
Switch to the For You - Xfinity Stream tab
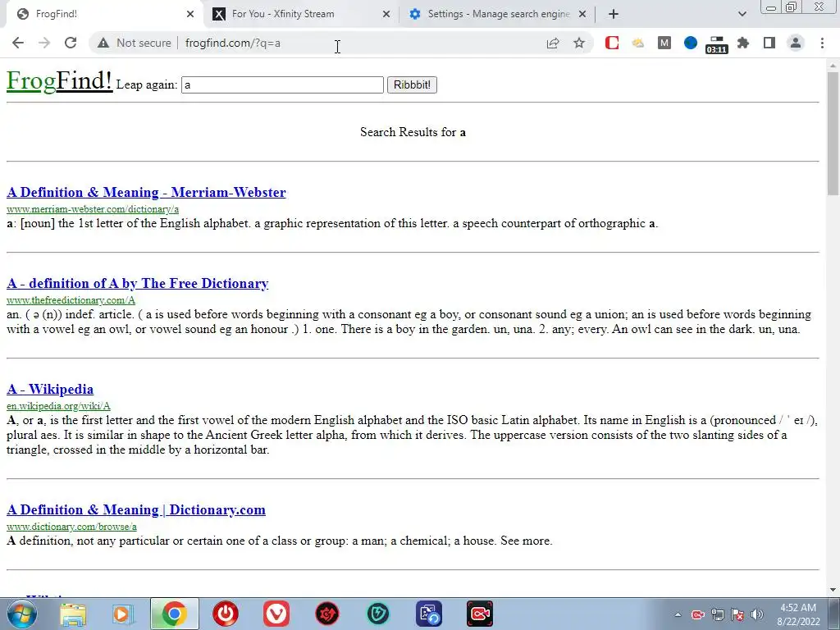(300, 14)
